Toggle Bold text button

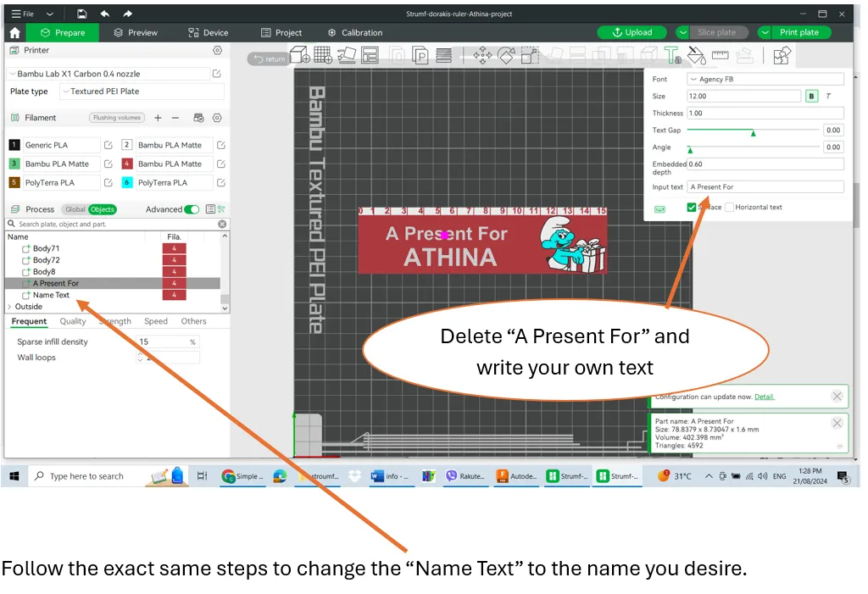coord(811,96)
